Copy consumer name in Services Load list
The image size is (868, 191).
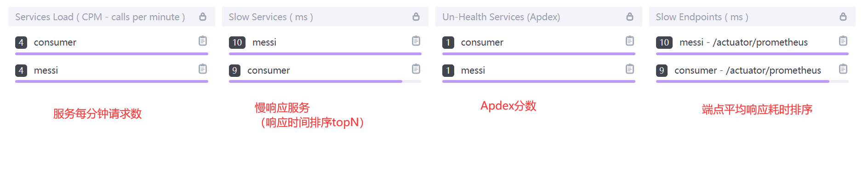[x=203, y=41]
